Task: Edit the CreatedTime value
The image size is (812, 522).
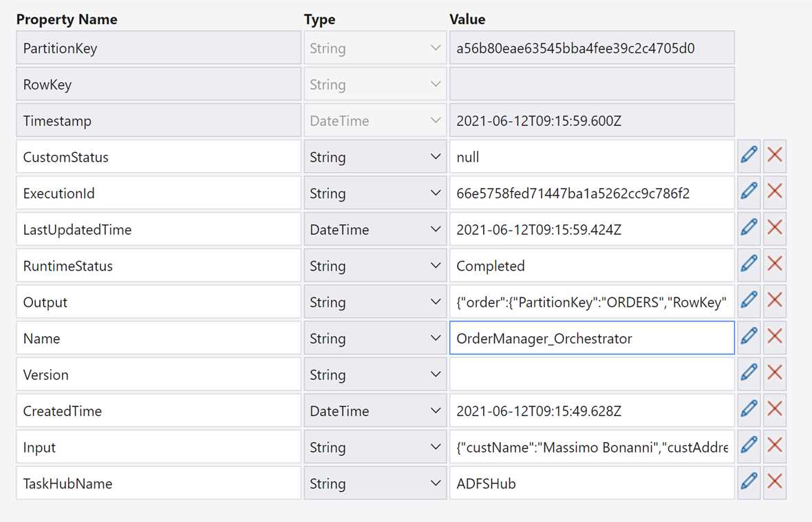Action: (749, 410)
